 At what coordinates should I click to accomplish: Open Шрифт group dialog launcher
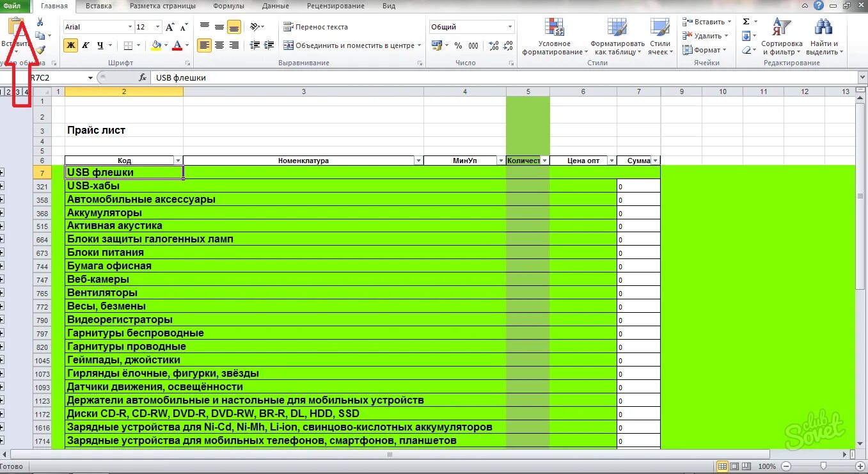pyautogui.click(x=188, y=63)
